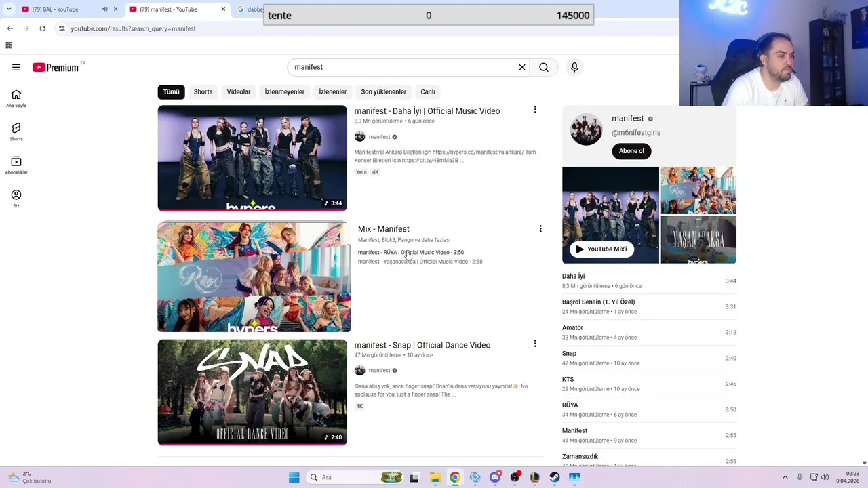This screenshot has width=868, height=488.
Task: Open more options for Daha İyi video
Action: click(x=535, y=110)
